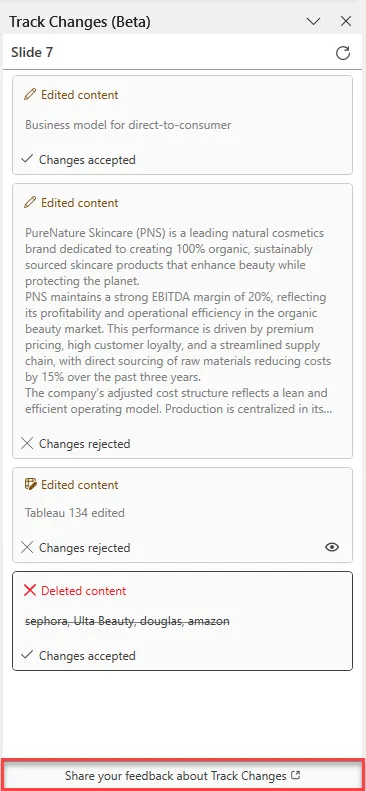Click table edit icon on Tableau 134 card
Screen dimensions: 366x791
(30, 484)
